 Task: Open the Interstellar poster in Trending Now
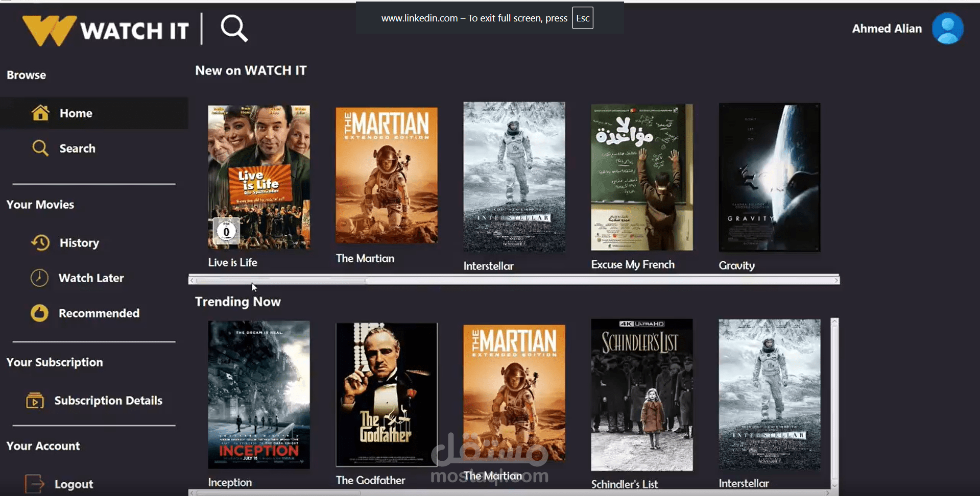click(x=770, y=394)
